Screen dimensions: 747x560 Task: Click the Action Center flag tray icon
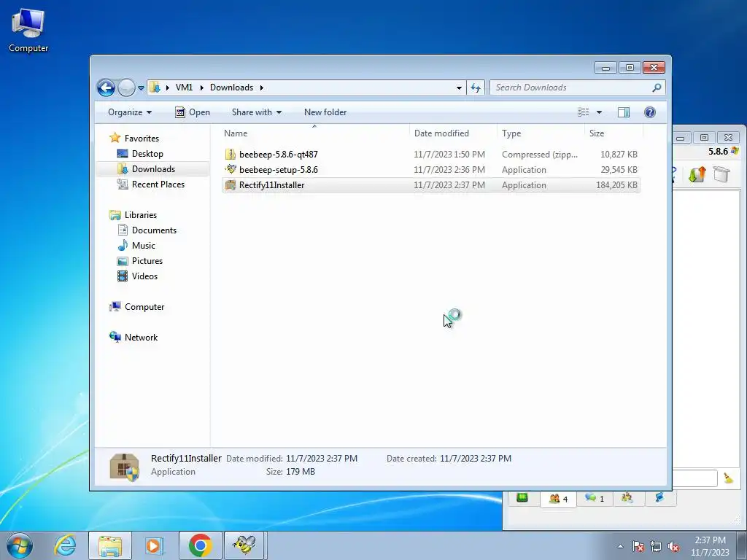click(x=638, y=546)
